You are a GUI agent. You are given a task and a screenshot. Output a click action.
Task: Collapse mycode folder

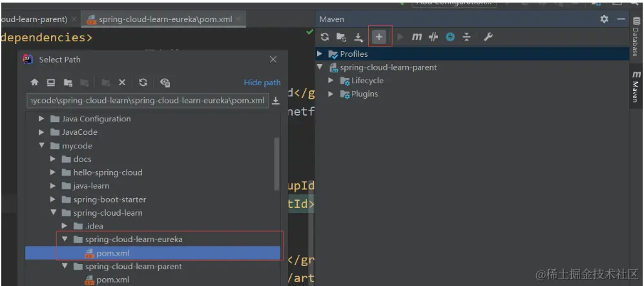point(41,146)
